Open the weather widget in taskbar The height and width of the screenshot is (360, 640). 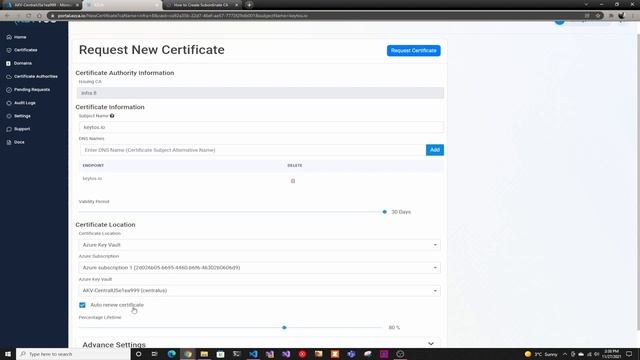541,354
